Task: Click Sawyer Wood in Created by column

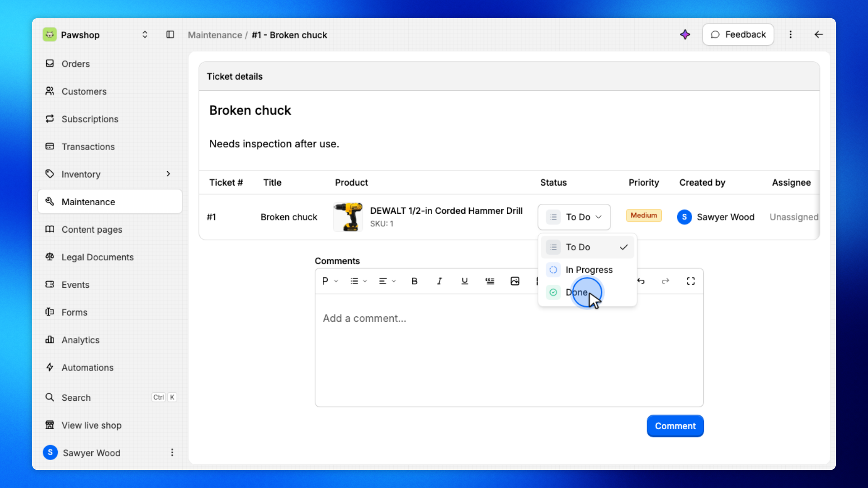Action: coord(716,217)
